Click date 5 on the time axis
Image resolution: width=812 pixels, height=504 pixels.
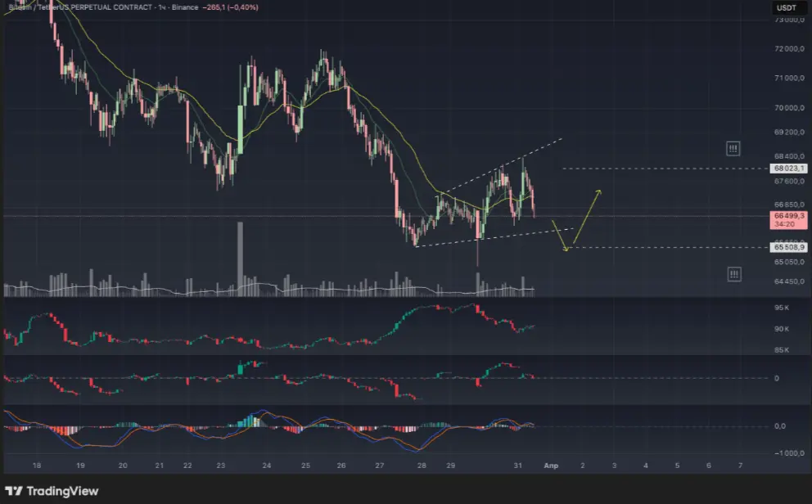pos(677,466)
